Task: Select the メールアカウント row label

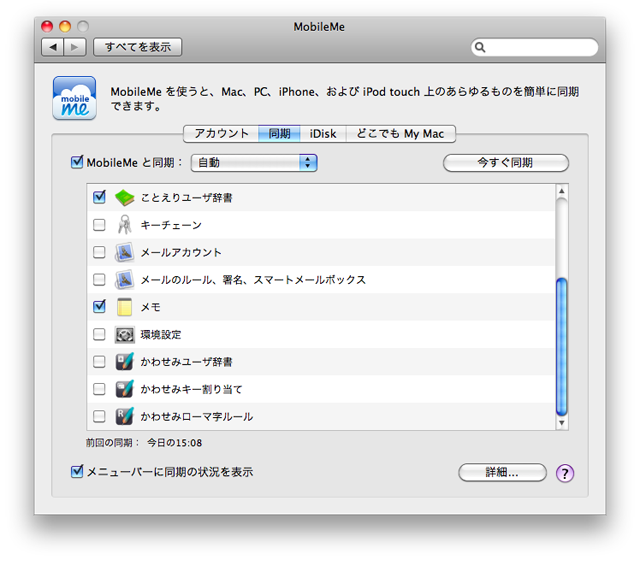Action: tap(181, 253)
